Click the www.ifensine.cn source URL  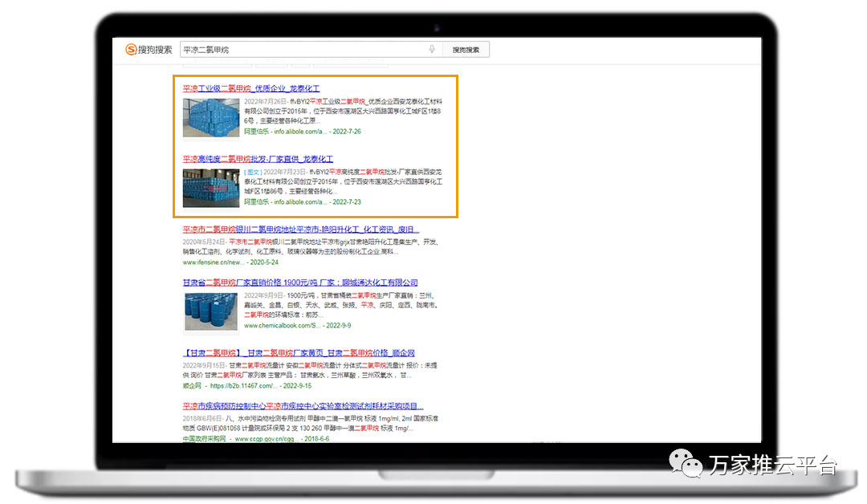(x=214, y=262)
